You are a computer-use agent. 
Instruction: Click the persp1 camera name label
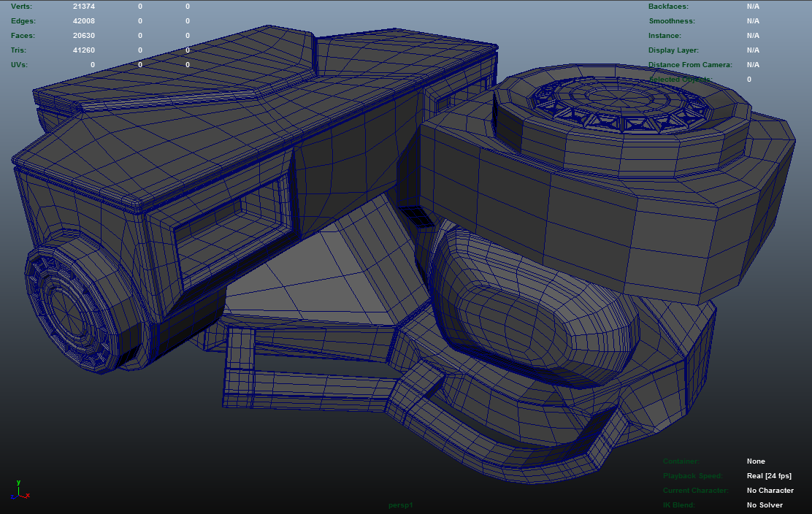coord(401,505)
